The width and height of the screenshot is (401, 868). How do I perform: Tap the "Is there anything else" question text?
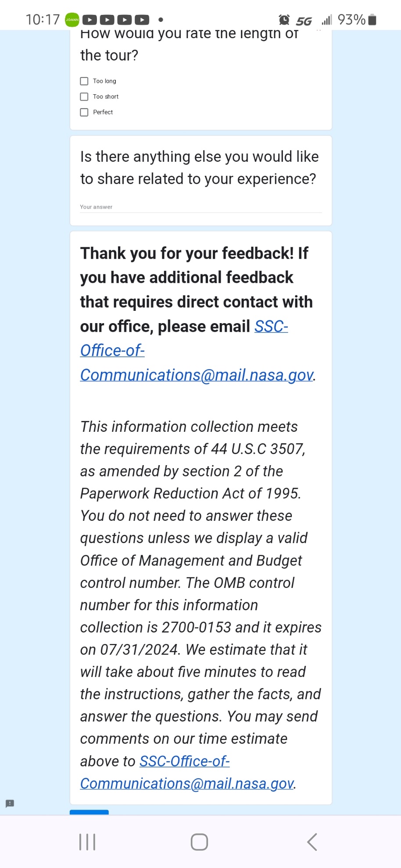tap(199, 167)
